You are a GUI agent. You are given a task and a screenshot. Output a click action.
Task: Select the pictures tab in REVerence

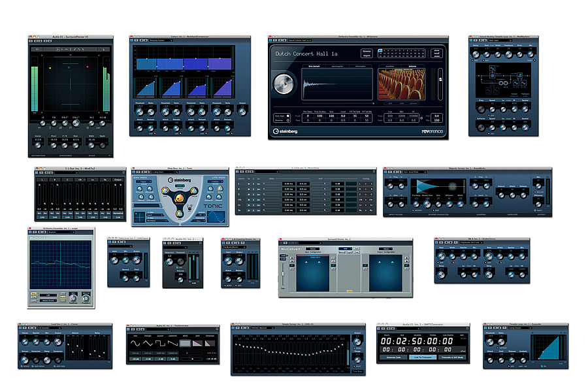tap(414, 67)
